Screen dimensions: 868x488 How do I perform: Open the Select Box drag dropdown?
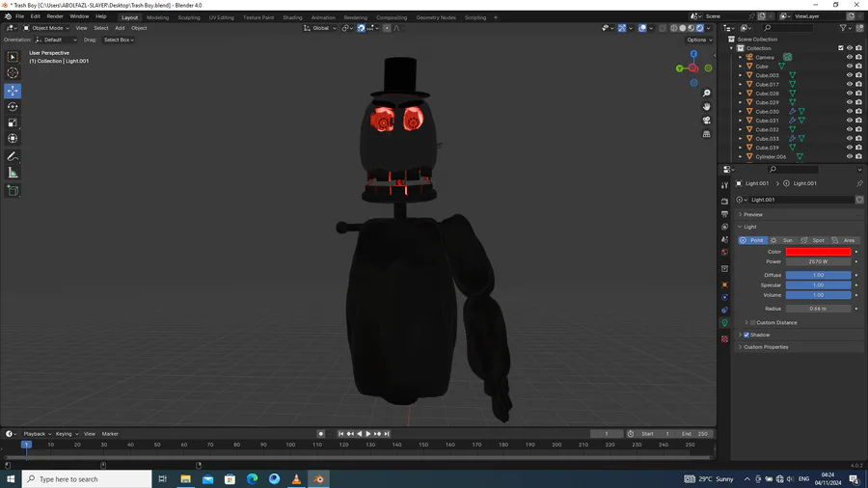[x=119, y=40]
